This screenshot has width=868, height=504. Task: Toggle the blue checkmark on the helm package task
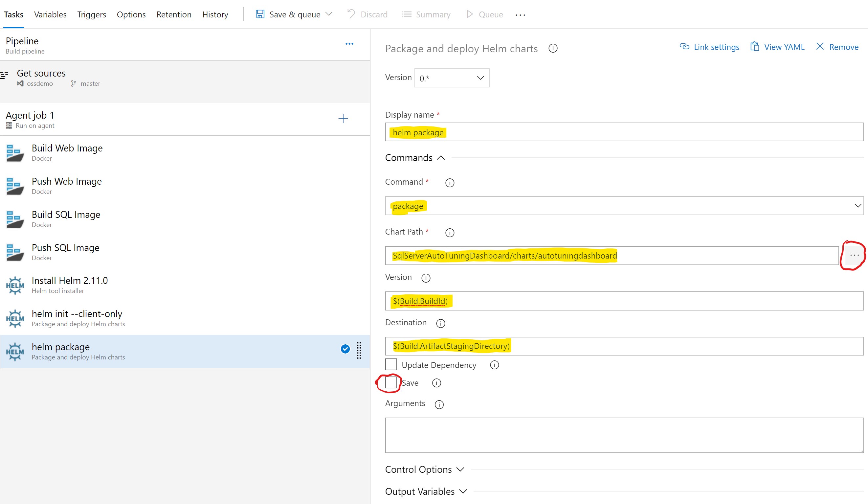345,349
